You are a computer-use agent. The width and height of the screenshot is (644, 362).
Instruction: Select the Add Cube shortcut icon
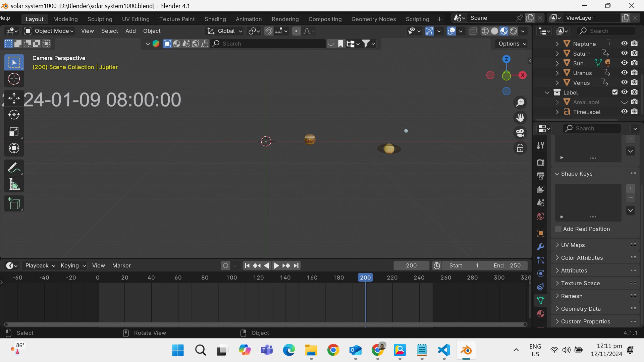click(13, 204)
